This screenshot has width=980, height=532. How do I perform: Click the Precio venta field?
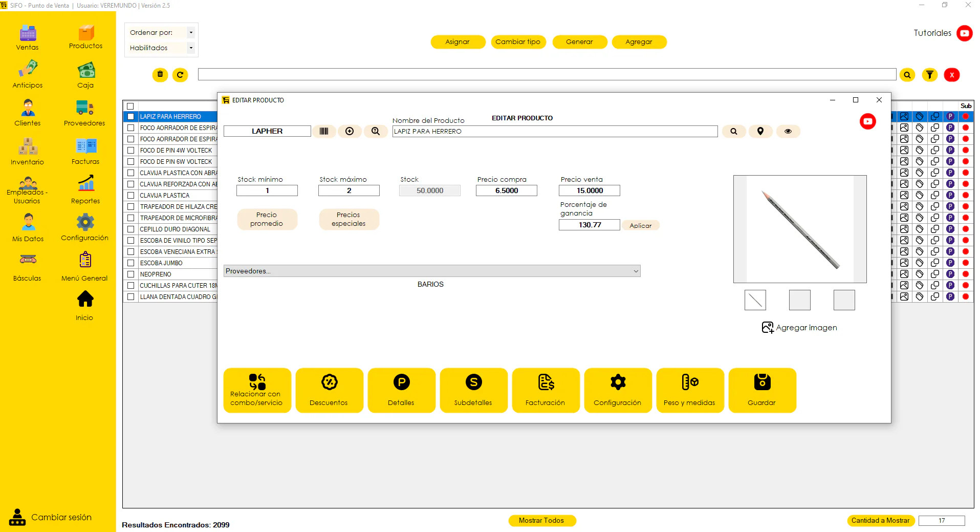(590, 190)
